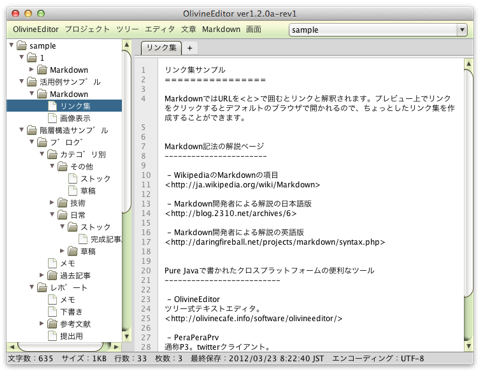Switch to the リンク集 editor tab

pyautogui.click(x=161, y=48)
